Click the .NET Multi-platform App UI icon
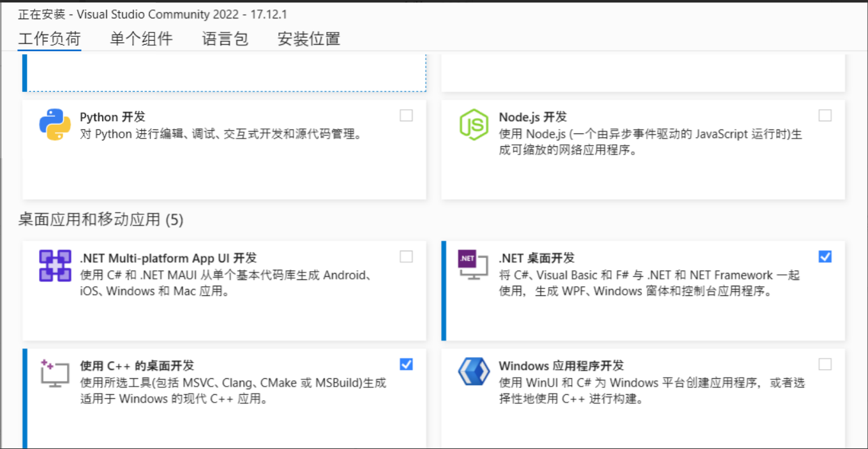868x449 pixels. 55,265
